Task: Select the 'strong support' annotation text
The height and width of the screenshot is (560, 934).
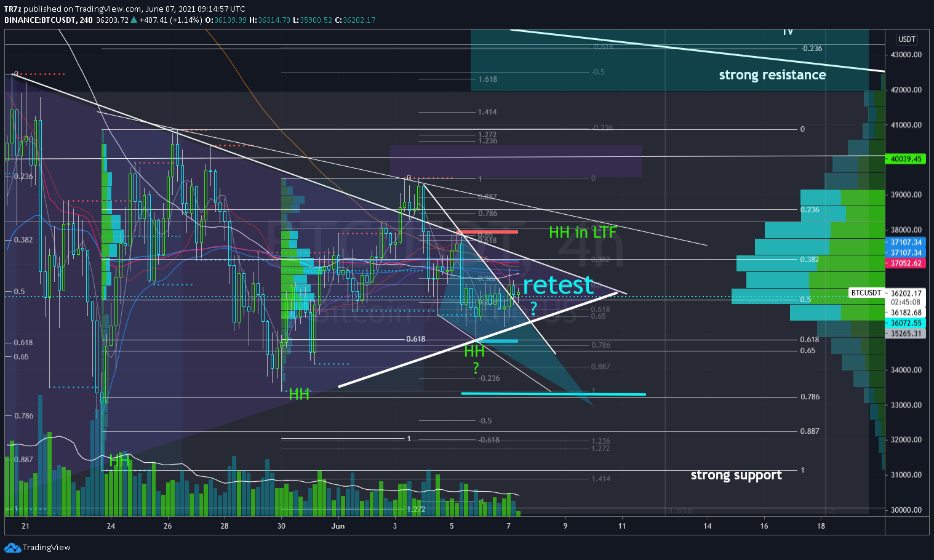Action: click(x=736, y=475)
